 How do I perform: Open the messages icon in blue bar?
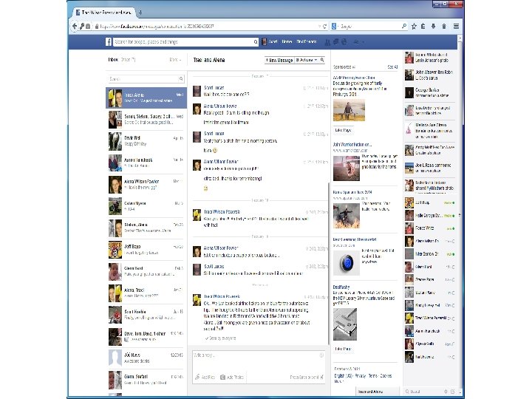tap(335, 42)
